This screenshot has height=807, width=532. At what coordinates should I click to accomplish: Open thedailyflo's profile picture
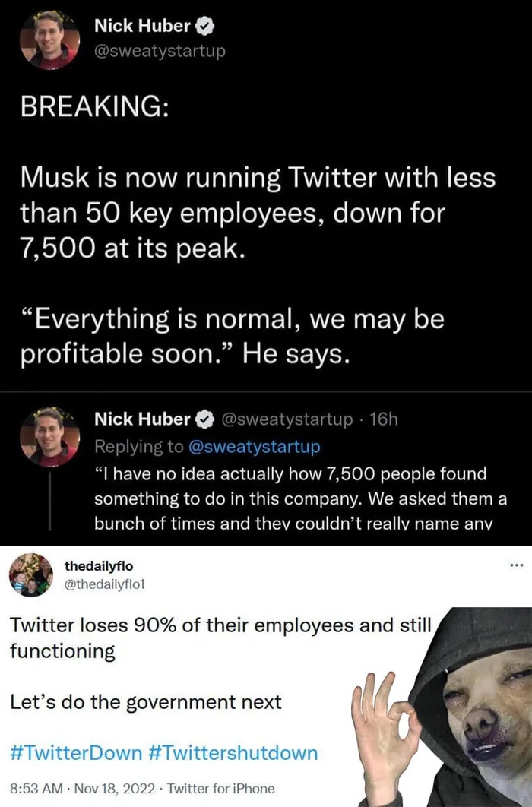tap(31, 574)
